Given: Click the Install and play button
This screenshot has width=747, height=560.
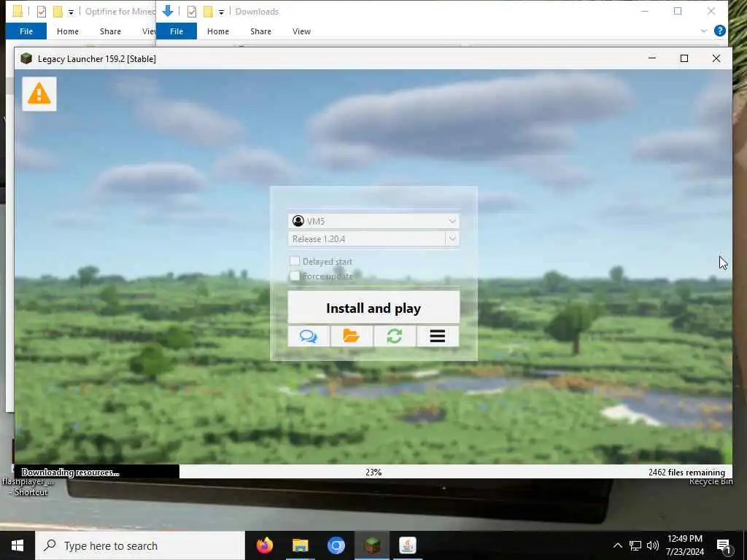Looking at the screenshot, I should 373,308.
